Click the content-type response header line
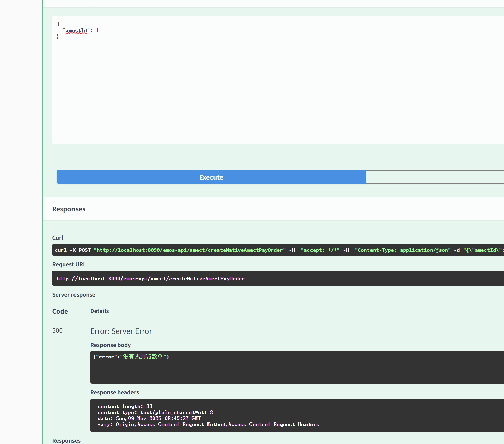504x444 pixels. pos(155,412)
